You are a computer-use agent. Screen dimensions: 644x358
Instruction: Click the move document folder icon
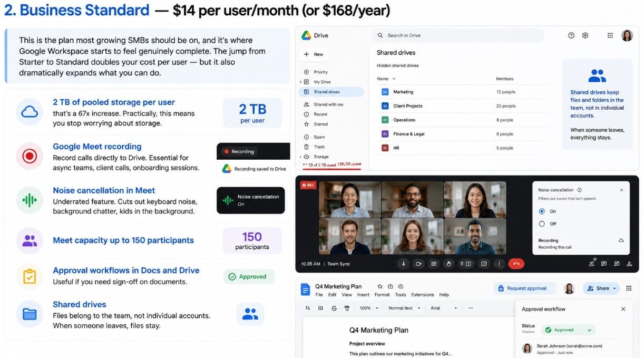[x=391, y=286]
